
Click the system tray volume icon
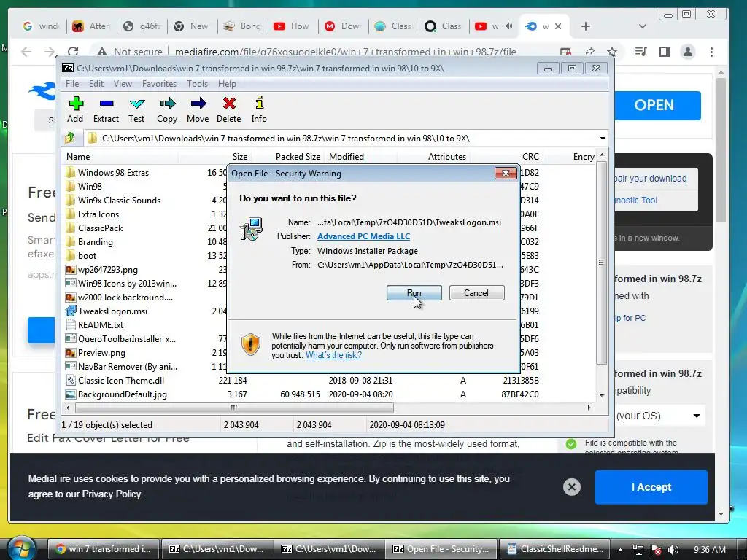coord(673,550)
